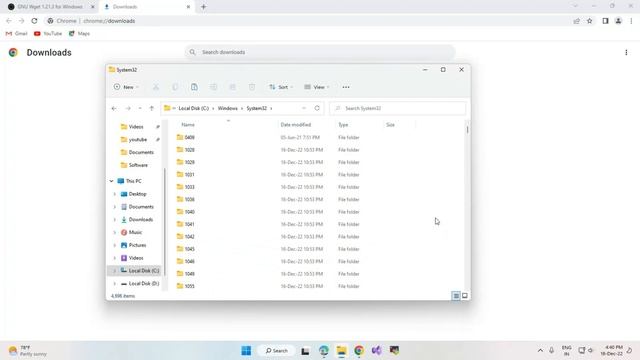640x360 pixels.
Task: Open the Windows Start menu
Action: (x=246, y=350)
